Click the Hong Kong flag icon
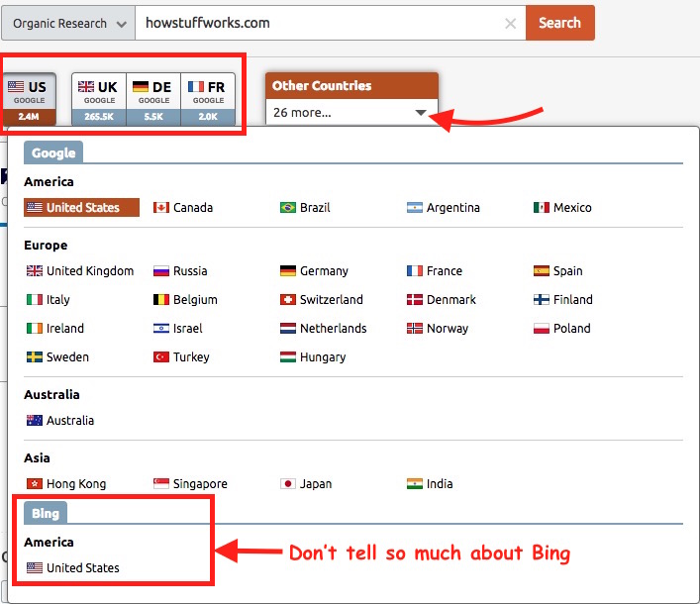 [x=35, y=484]
